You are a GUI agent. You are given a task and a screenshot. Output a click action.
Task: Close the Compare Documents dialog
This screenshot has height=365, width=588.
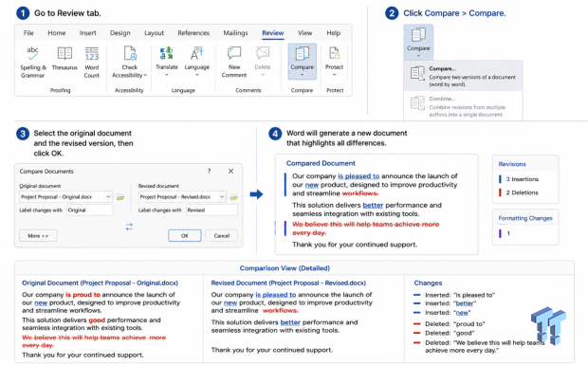[x=231, y=171]
